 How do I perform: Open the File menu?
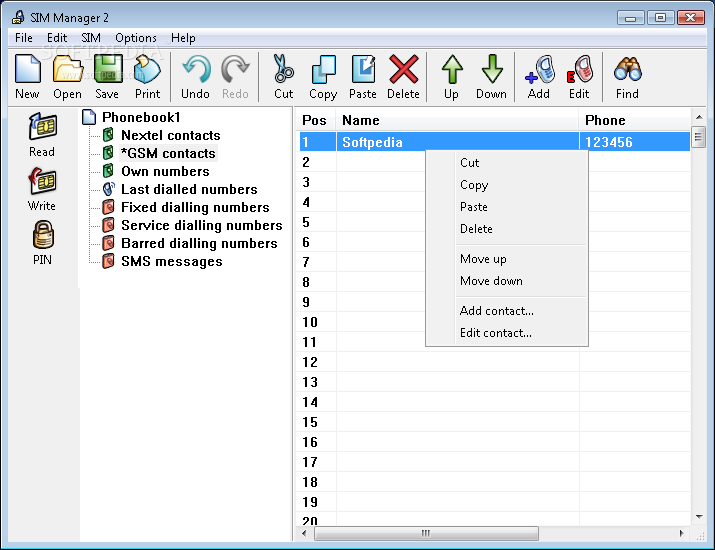[x=24, y=38]
